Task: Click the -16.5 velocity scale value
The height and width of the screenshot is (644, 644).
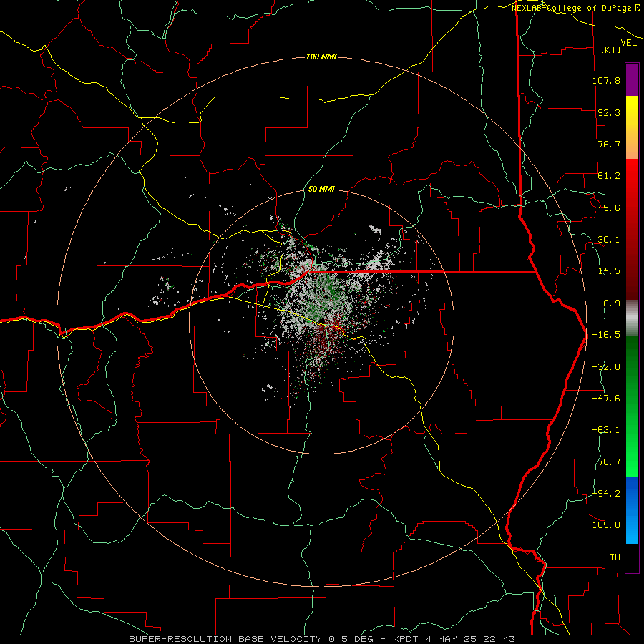Action: pyautogui.click(x=606, y=335)
